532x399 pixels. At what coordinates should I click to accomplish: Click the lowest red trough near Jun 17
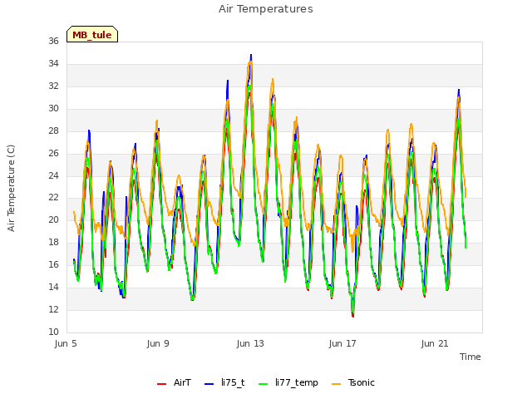coord(353,316)
